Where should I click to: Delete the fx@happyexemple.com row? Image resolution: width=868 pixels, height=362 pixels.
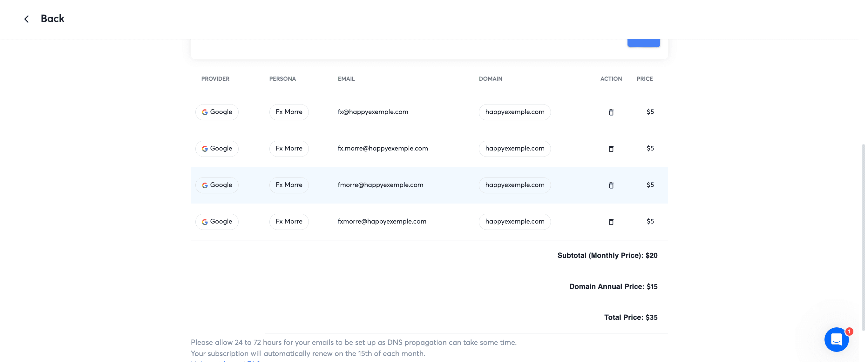click(611, 112)
